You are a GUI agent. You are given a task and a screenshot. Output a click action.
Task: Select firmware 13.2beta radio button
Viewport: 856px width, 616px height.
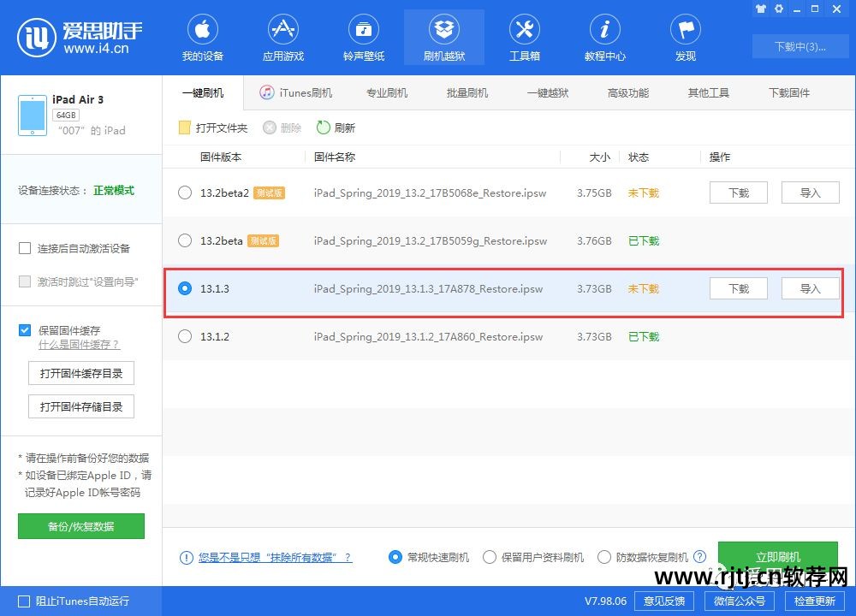coord(185,240)
